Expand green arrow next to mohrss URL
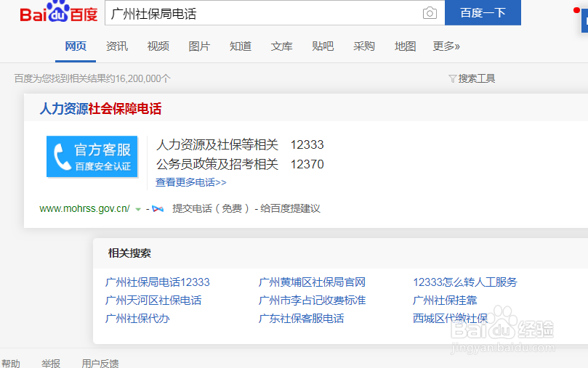This screenshot has height=368, width=588. [x=138, y=209]
